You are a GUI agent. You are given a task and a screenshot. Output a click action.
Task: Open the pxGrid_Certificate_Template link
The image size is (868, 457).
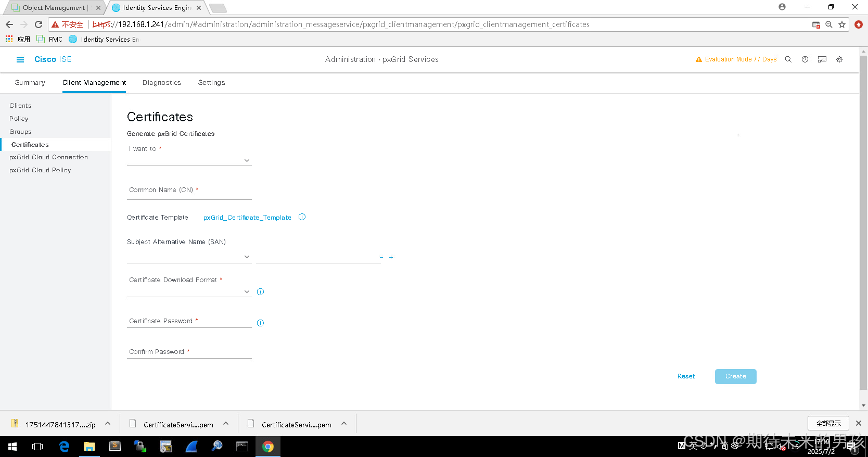247,218
